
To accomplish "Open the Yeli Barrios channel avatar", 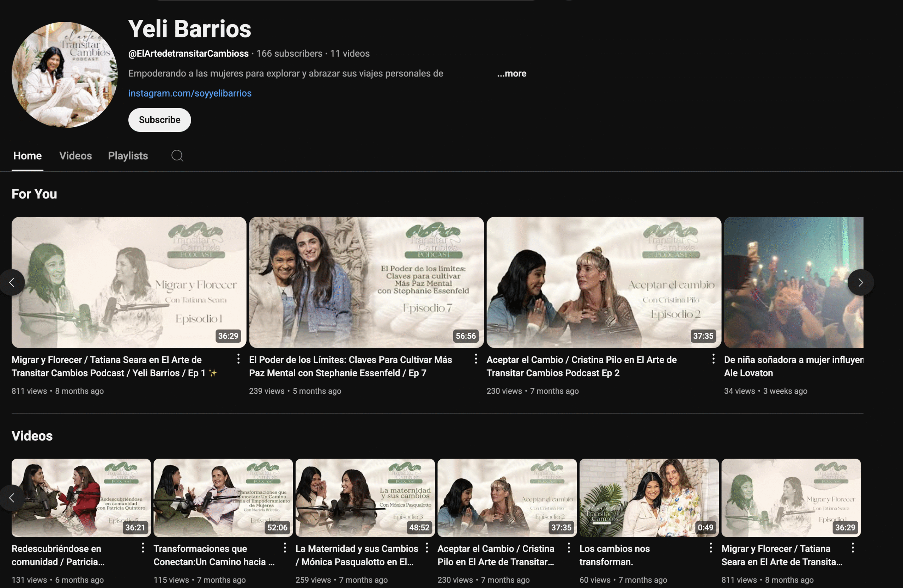I will 65,75.
